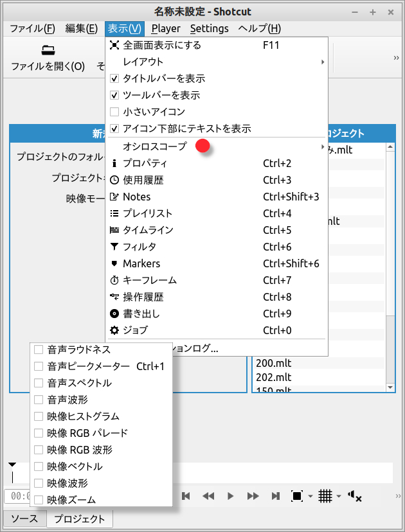The width and height of the screenshot is (405, 532).
Task: Enable the 小さいアイコン checkbox
Action: [114, 112]
